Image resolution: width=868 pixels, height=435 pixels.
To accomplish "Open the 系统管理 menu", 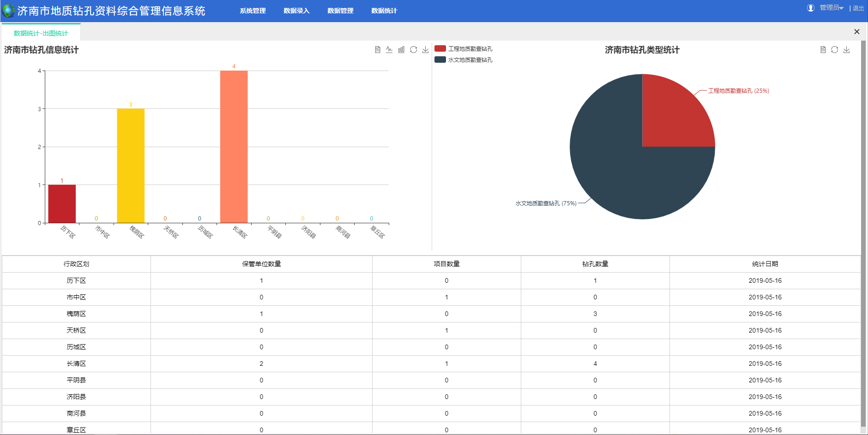I will 253,11.
